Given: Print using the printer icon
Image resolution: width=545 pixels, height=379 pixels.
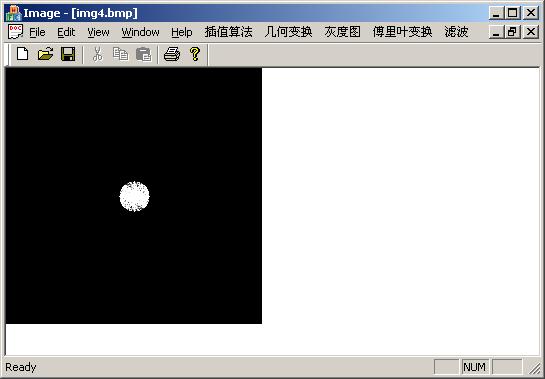Looking at the screenshot, I should tap(172, 54).
